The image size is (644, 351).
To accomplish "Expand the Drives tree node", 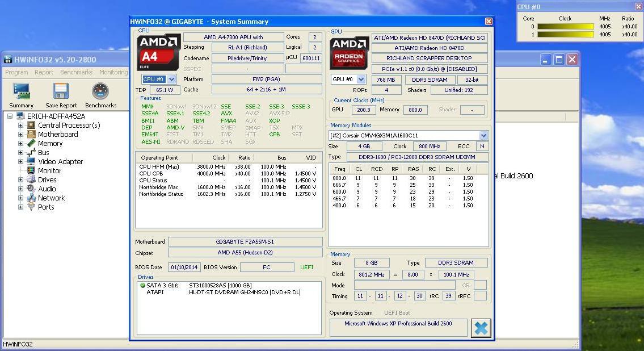I will pos(20,179).
